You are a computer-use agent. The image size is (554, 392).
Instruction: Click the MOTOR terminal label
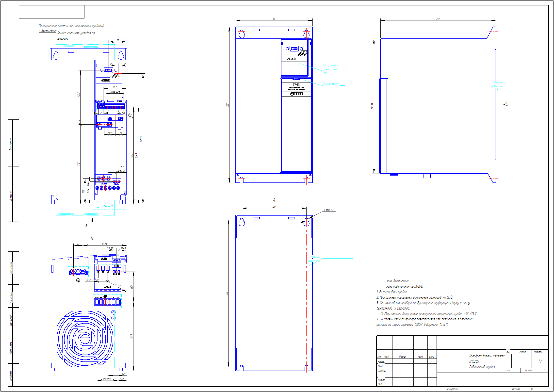(107, 287)
